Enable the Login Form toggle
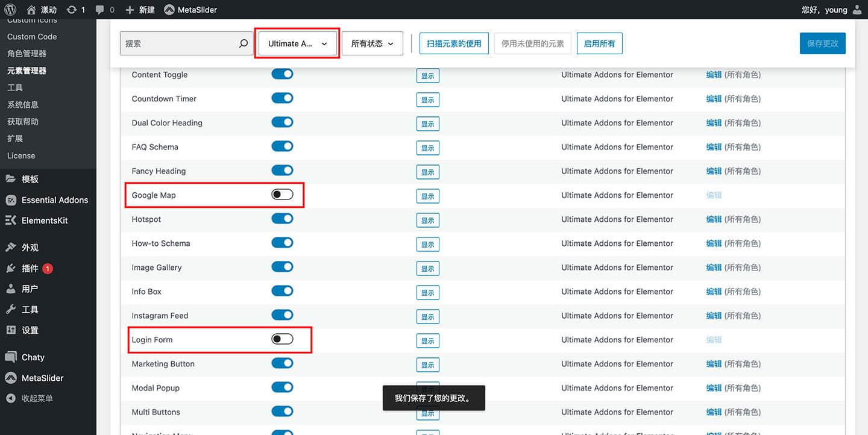Image resolution: width=868 pixels, height=435 pixels. pos(282,339)
